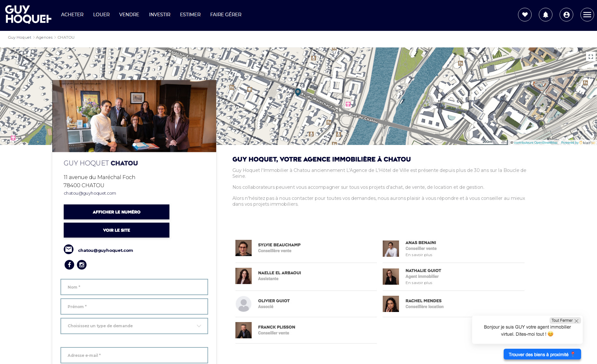The width and height of the screenshot is (597, 364).
Task: Click Sylvie Beauchamp photo
Action: (244, 248)
